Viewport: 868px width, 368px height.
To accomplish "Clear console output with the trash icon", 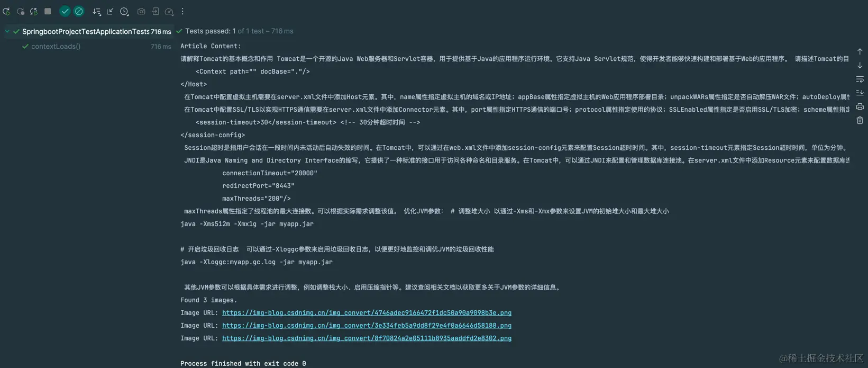I will point(860,120).
